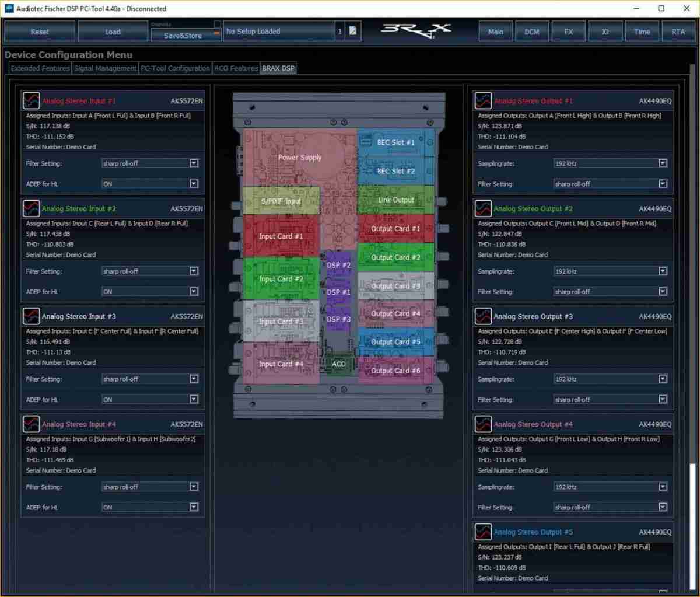700x597 pixels.
Task: Click the Analog Stereo Input #4 graph icon
Action: click(31, 424)
